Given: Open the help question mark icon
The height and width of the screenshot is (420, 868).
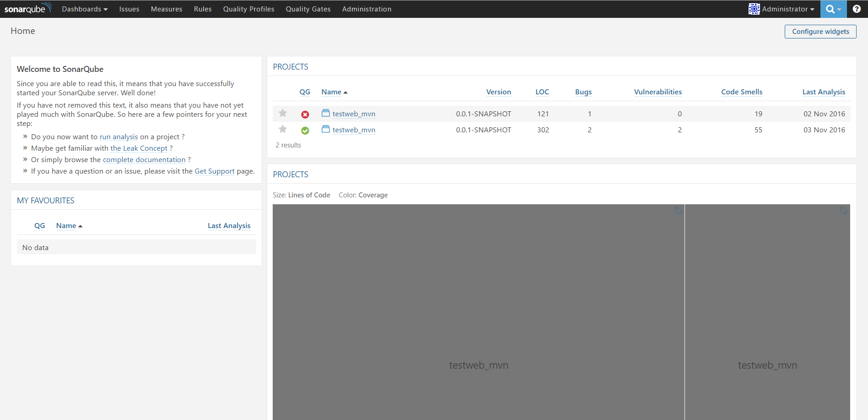Looking at the screenshot, I should click(x=857, y=9).
